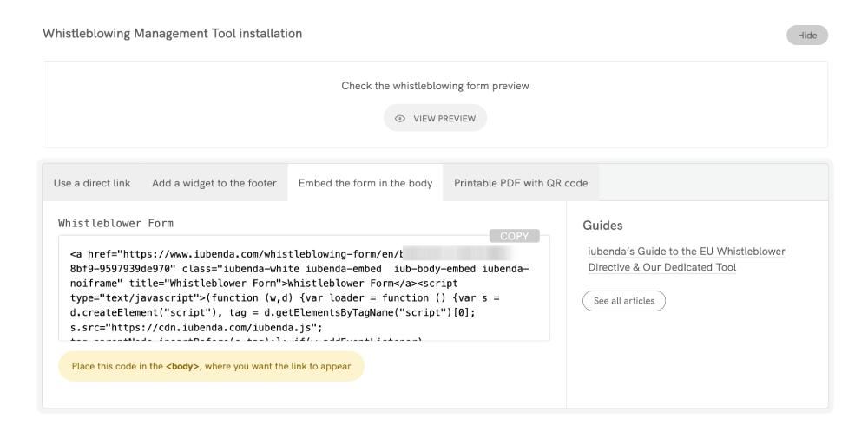Switch to Use a direct link tab
The height and width of the screenshot is (438, 868).
92,183
